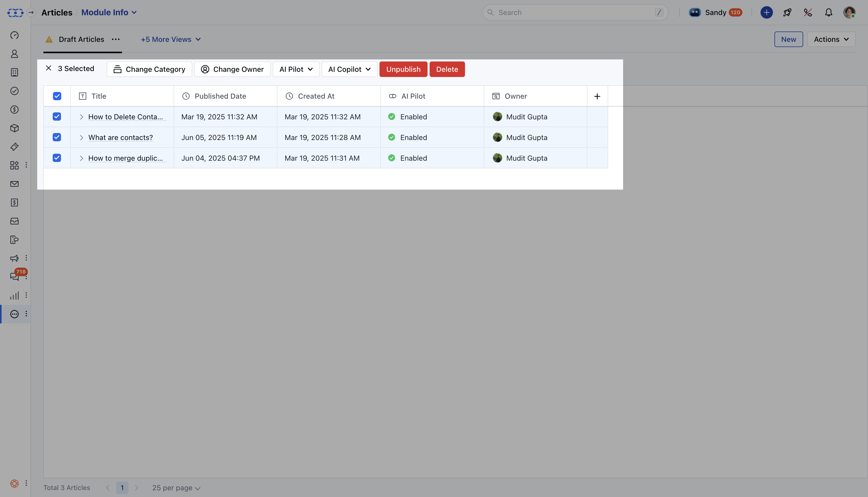Click the red Unpublish button
Screen dimensions: 868x497
(x=403, y=69)
